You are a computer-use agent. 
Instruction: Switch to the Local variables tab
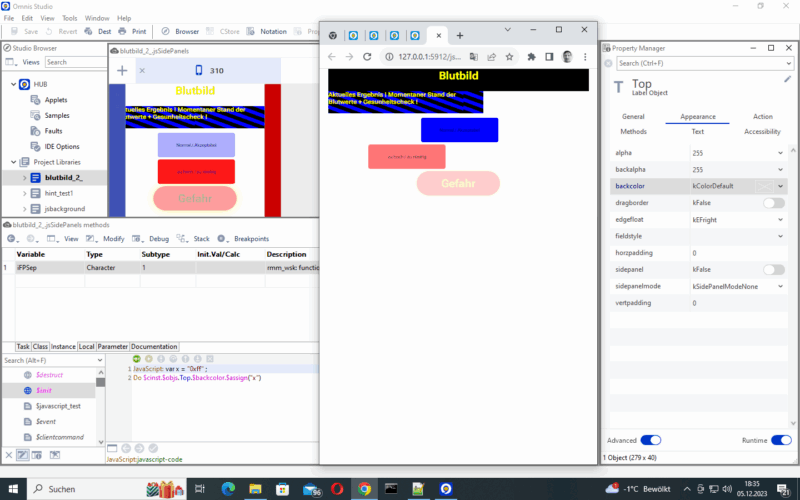84,346
